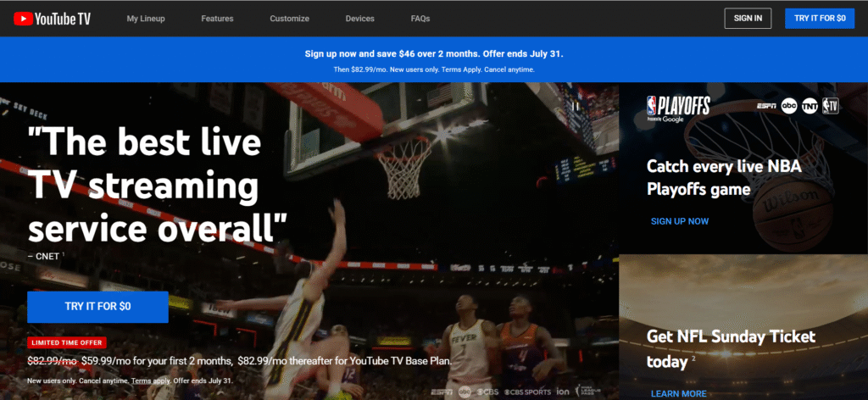Click the ion network logo
The width and height of the screenshot is (868, 400).
click(563, 392)
